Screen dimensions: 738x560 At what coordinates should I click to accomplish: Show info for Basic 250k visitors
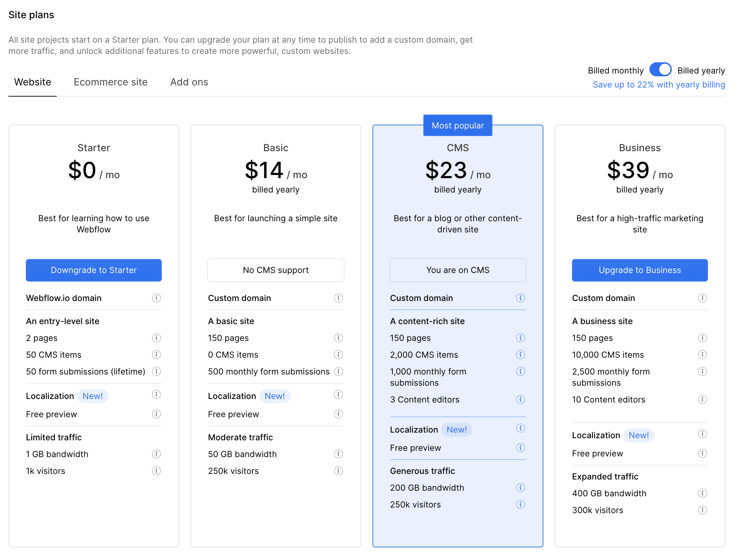click(x=339, y=471)
